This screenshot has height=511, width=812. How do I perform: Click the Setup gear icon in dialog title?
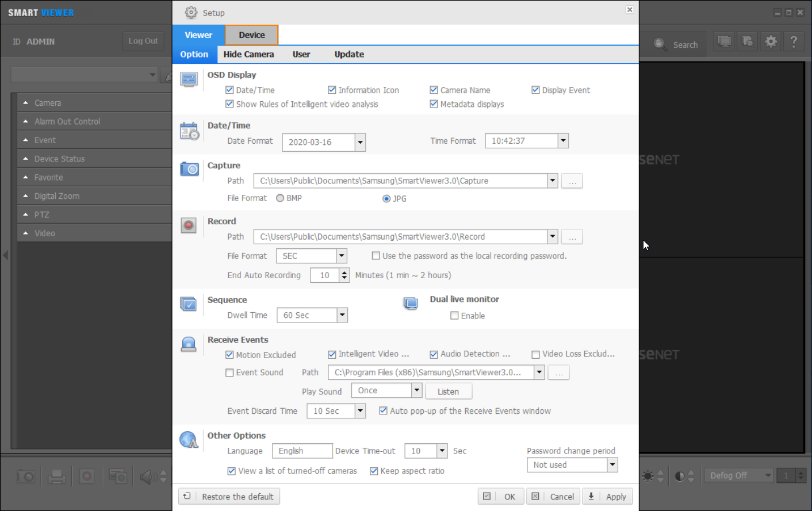191,12
